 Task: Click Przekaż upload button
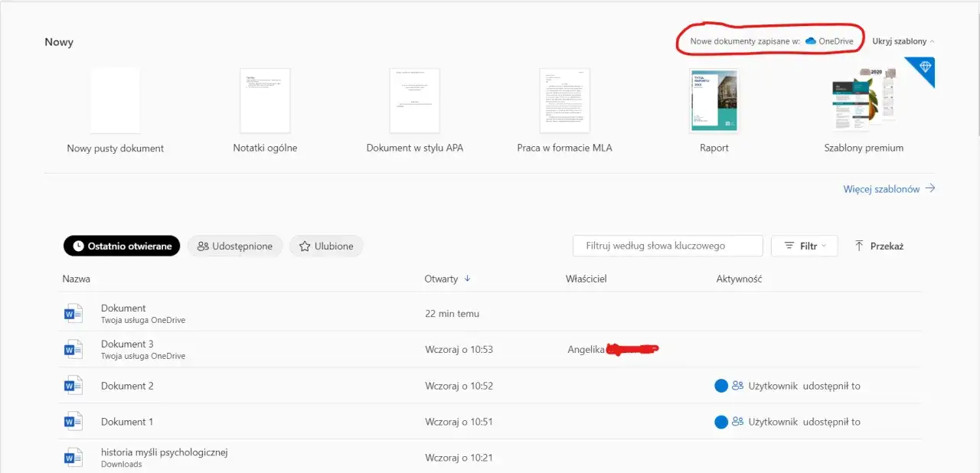pos(879,246)
